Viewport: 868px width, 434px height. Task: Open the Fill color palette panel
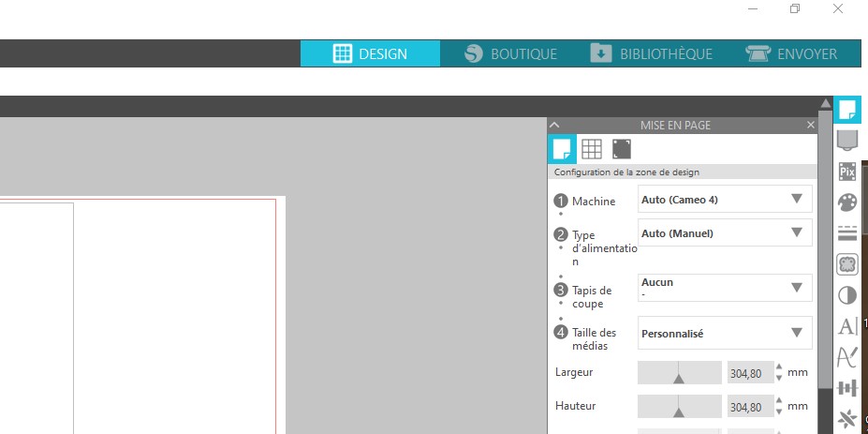tap(847, 202)
